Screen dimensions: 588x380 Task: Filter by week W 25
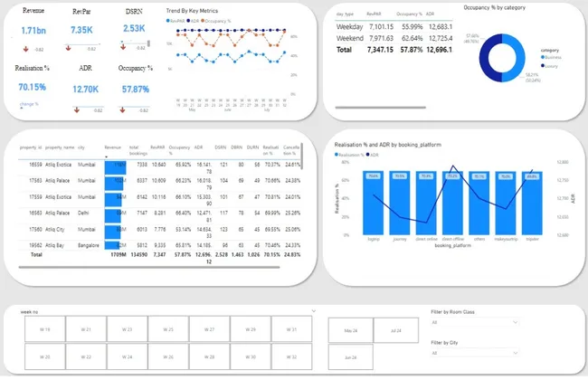tap(168, 329)
